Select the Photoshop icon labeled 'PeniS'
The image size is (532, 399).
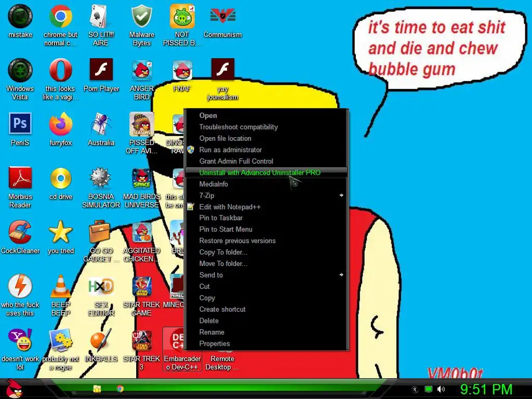tap(20, 124)
